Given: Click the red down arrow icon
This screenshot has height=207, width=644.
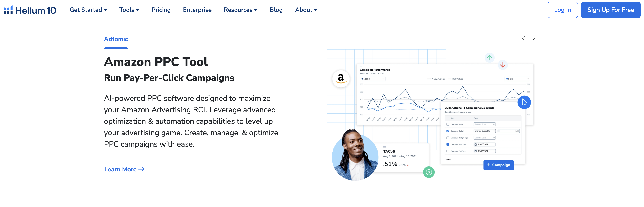Looking at the screenshot, I should (503, 65).
